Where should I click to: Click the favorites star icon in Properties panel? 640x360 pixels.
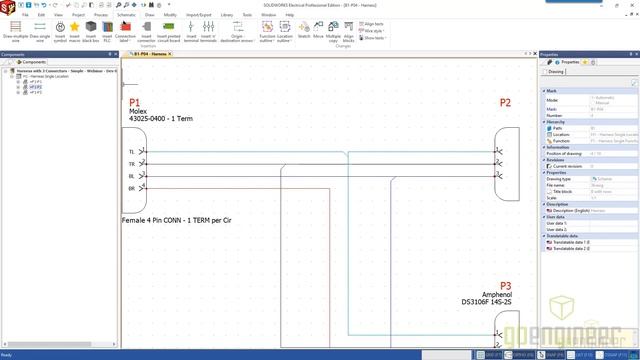585,62
